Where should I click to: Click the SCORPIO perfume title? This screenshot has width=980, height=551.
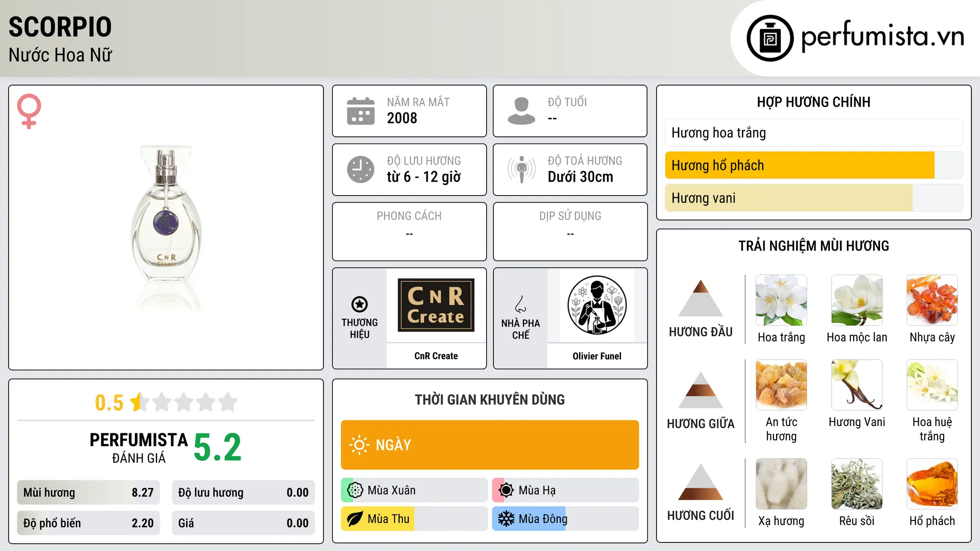pyautogui.click(x=60, y=27)
